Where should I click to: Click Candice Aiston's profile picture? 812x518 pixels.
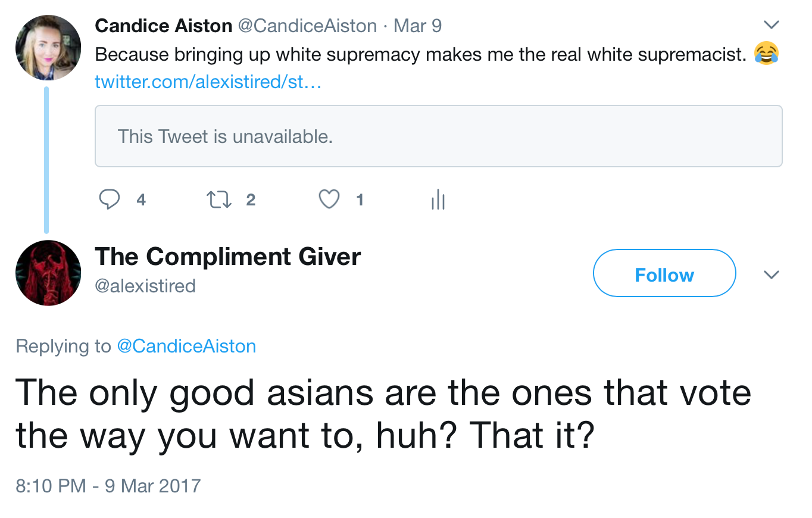tap(48, 48)
